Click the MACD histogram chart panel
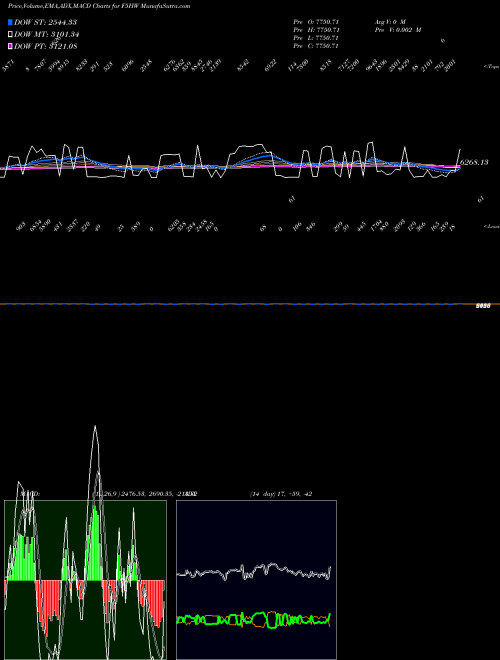 coord(85,580)
